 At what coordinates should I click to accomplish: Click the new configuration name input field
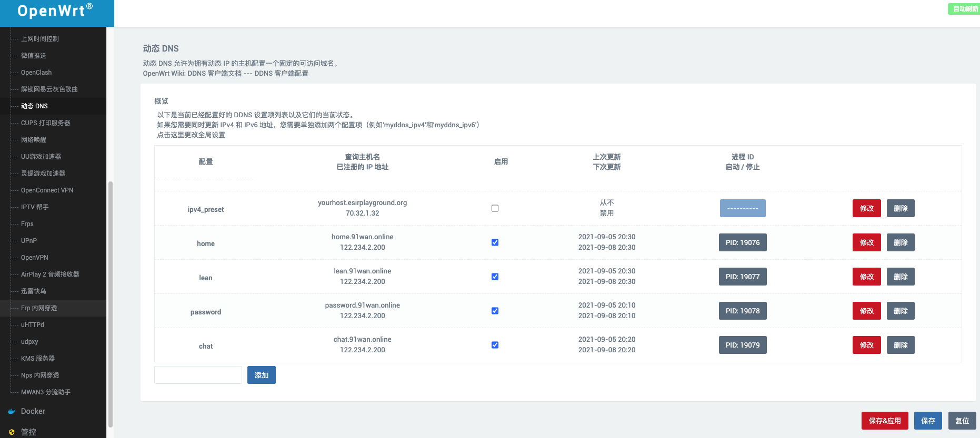198,375
